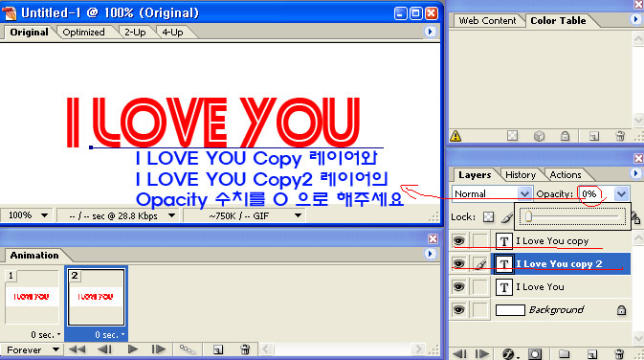644x360 pixels.
Task: Select the Color Table tab
Action: click(x=558, y=20)
